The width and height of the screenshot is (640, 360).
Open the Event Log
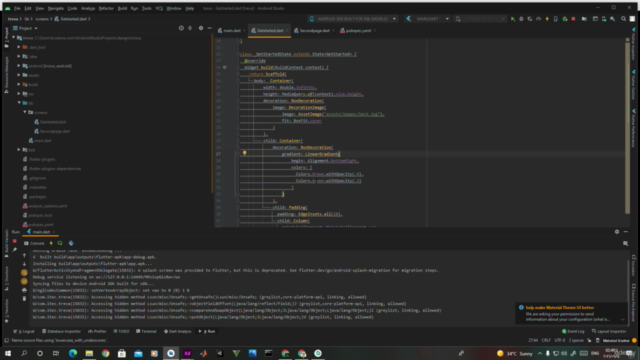pos(573,331)
